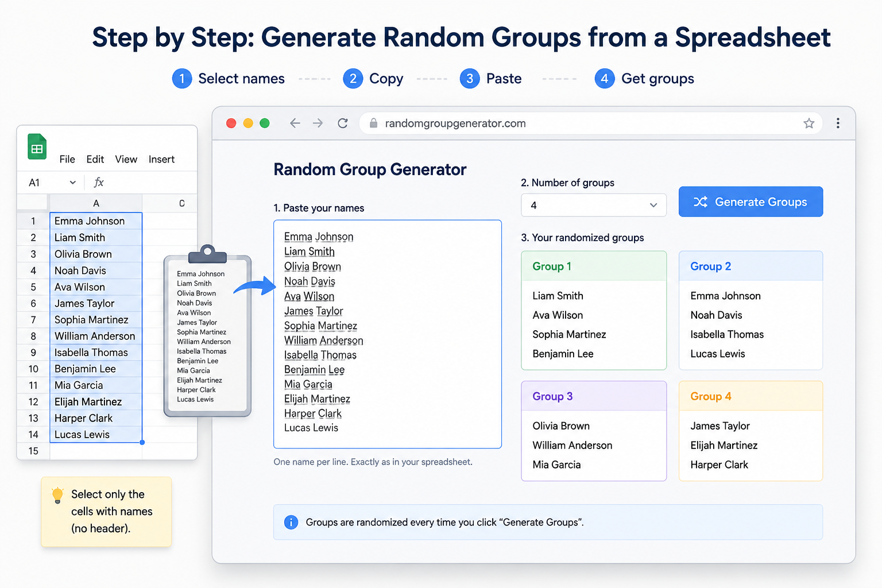Click the Select names step label
The height and width of the screenshot is (588, 882).
241,79
